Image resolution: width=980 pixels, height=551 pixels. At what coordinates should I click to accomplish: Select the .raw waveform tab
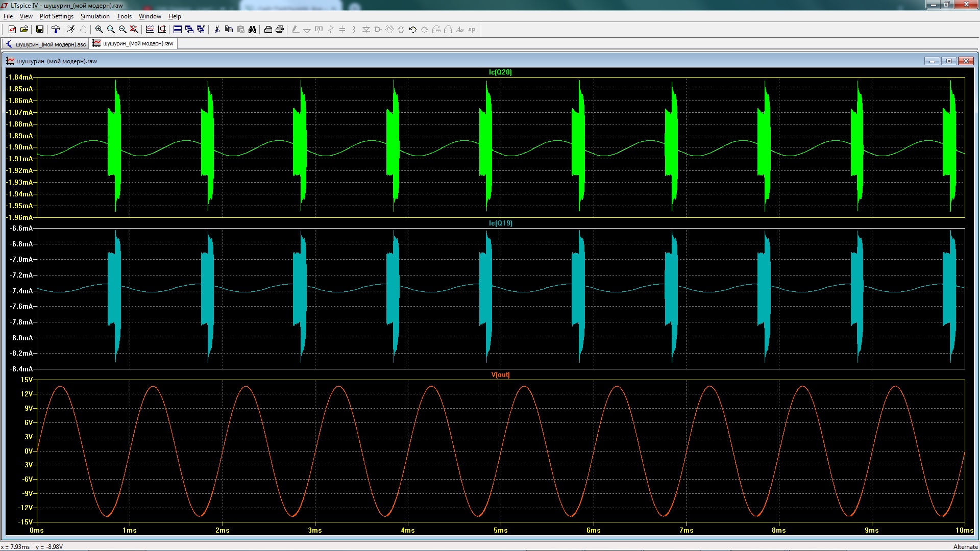click(x=133, y=43)
